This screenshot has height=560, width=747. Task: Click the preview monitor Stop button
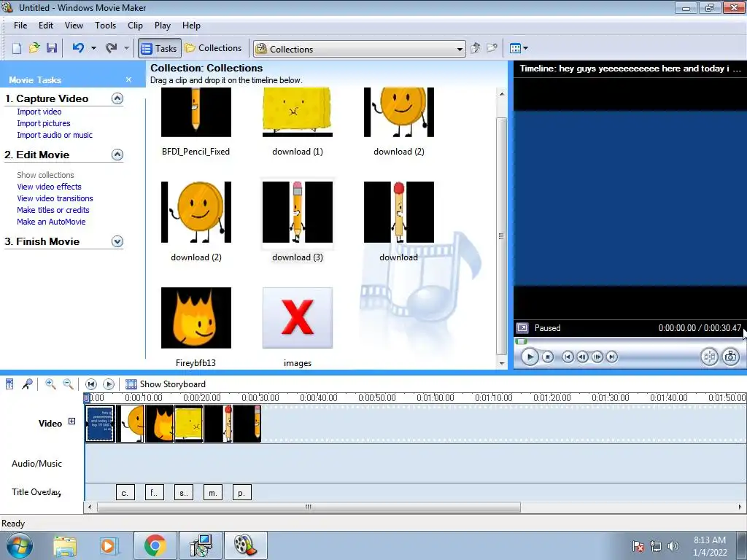pos(548,357)
